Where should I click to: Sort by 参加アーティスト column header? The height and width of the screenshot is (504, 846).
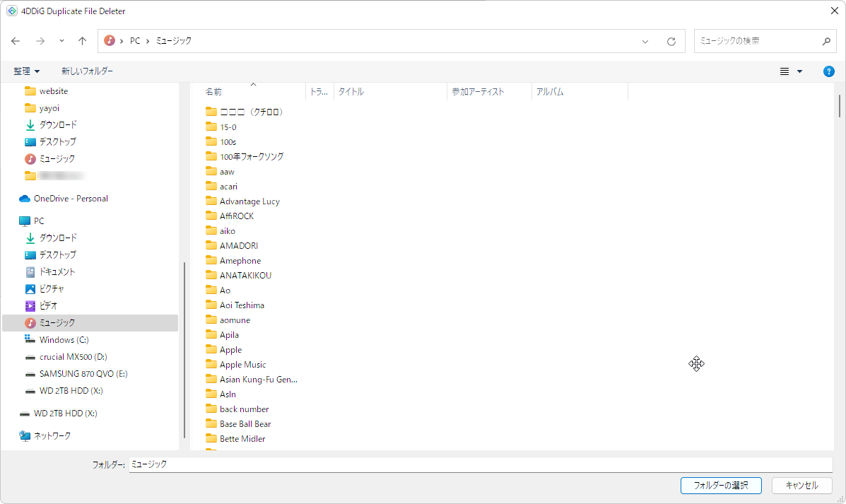coord(489,92)
